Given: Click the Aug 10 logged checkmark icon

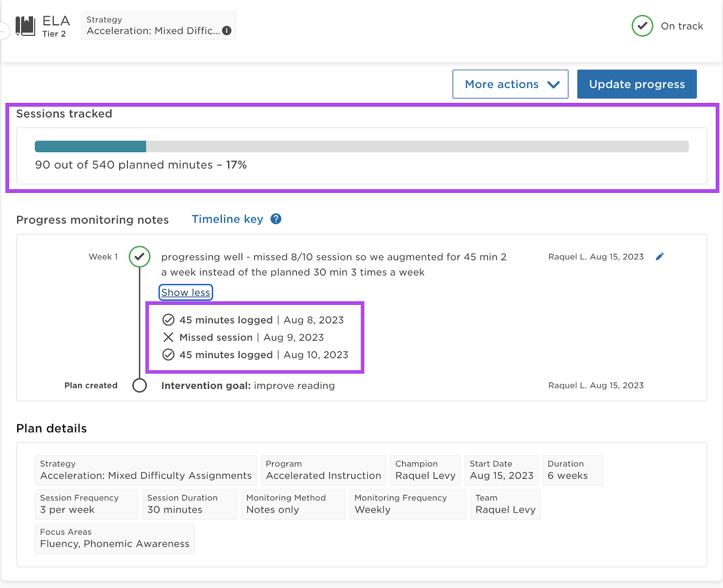Looking at the screenshot, I should tap(168, 355).
